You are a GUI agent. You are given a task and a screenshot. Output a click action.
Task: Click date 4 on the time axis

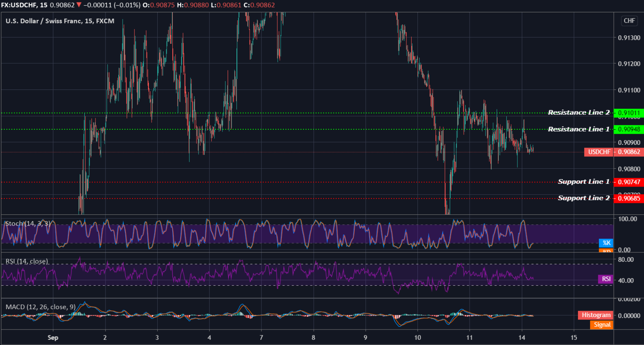[209, 338]
